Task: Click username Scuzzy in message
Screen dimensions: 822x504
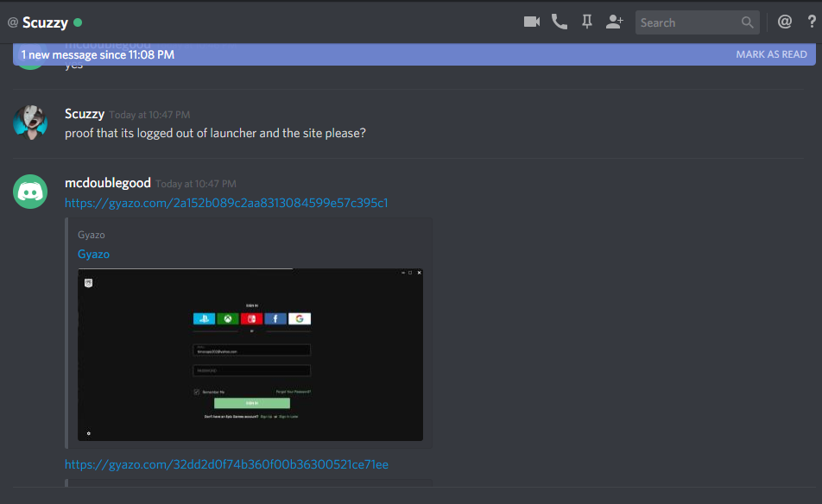Action: pyautogui.click(x=85, y=114)
